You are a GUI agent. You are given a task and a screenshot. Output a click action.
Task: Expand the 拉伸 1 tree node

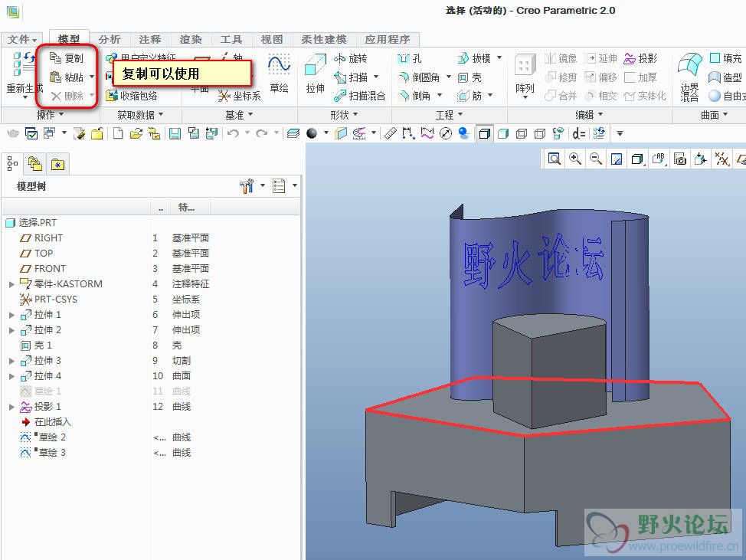(x=11, y=315)
